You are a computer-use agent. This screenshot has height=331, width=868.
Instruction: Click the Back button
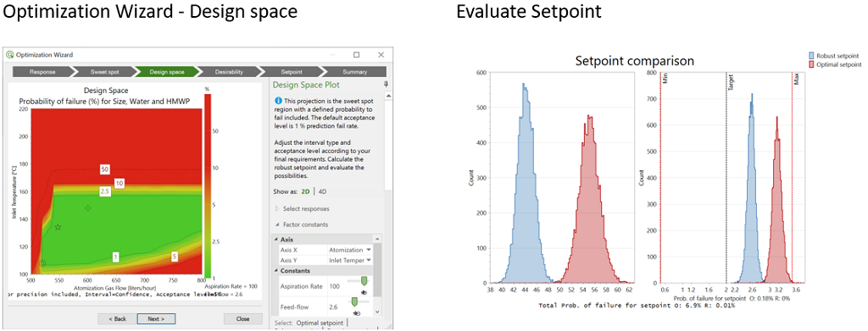pyautogui.click(x=117, y=319)
